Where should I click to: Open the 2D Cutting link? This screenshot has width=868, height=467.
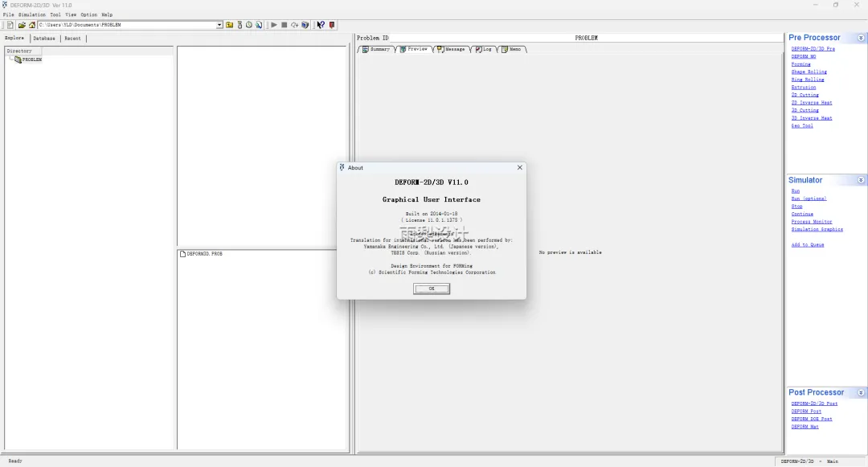805,95
